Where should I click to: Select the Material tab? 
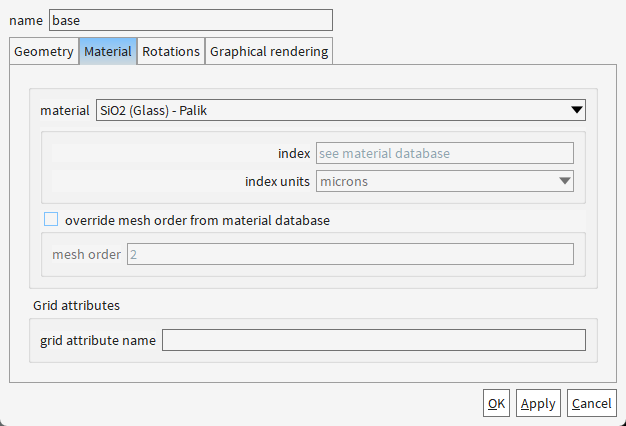click(x=108, y=52)
